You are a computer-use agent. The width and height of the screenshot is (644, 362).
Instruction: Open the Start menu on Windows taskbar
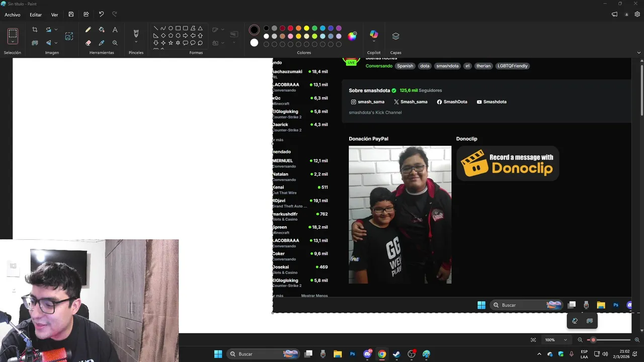point(218,354)
